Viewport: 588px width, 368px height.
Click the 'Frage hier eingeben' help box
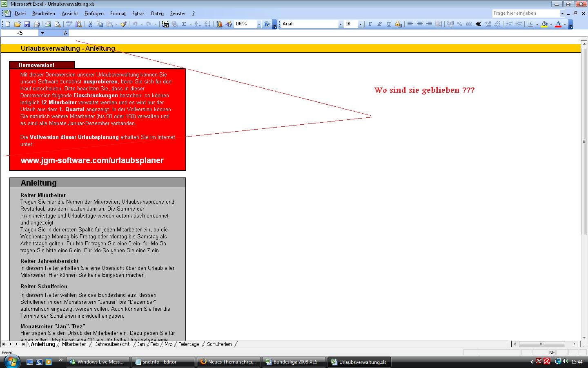point(526,13)
